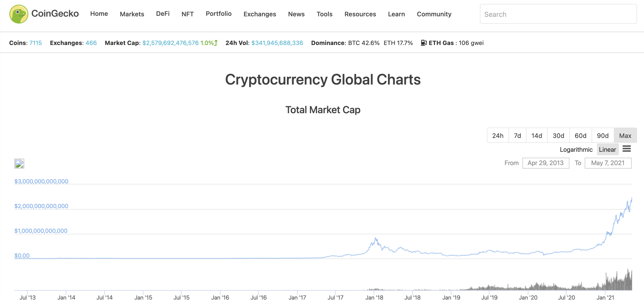Viewport: 644px width, 306px height.
Task: Select the Max time range
Action: pos(625,136)
